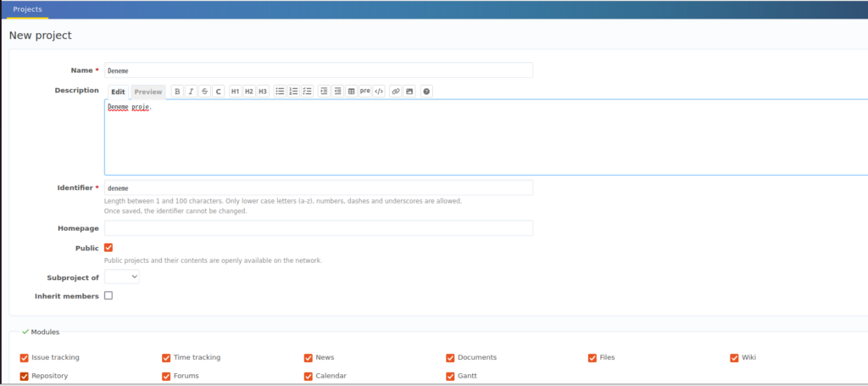Viewport: 868px width, 386px height.
Task: Open text formatting help icon
Action: 426,92
